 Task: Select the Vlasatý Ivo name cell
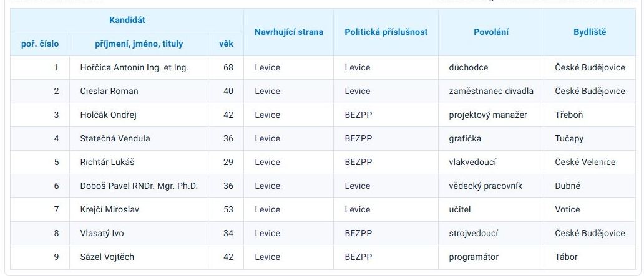(102, 233)
